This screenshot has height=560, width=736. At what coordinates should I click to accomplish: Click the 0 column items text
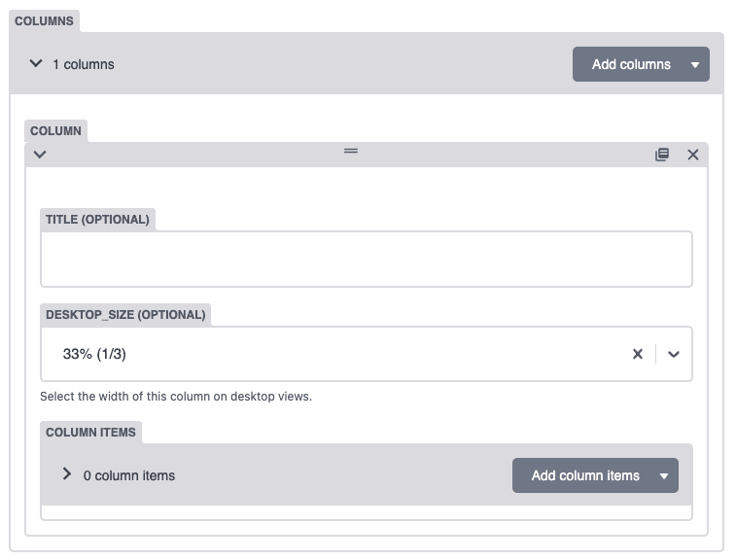click(x=129, y=475)
